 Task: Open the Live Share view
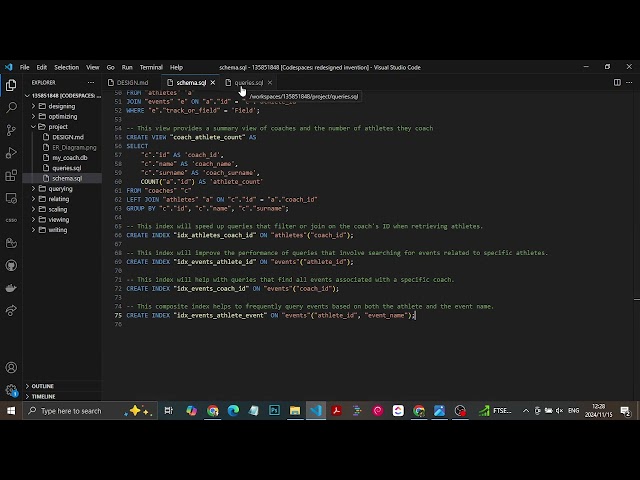pyautogui.click(x=11, y=311)
